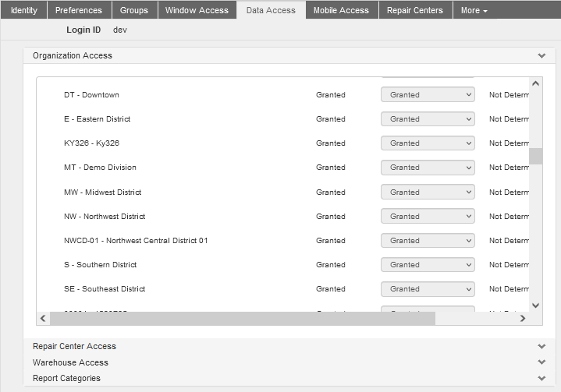561x392 pixels.
Task: Collapse the Organization Access section chevron
Action: tap(541, 56)
